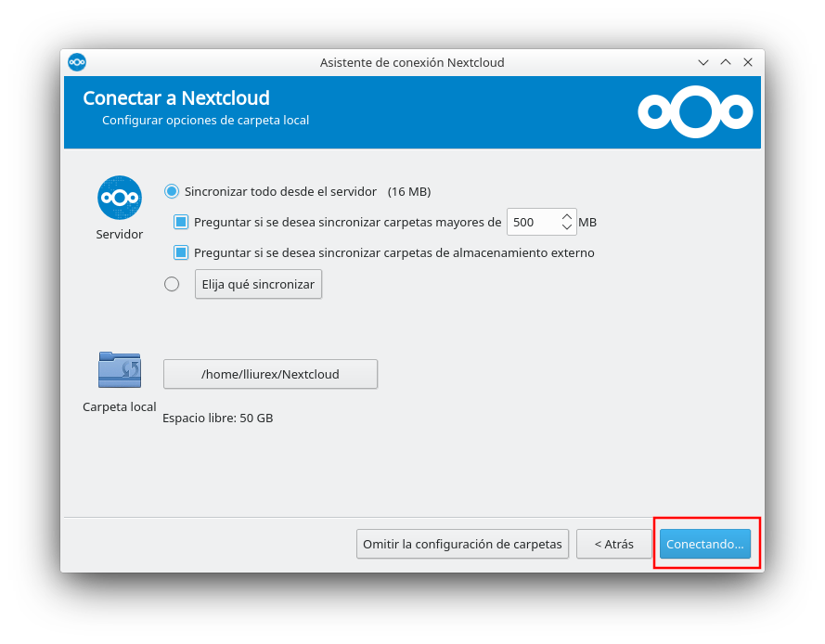
Task: Click the Servidor Nextcloud icon
Action: (x=120, y=198)
